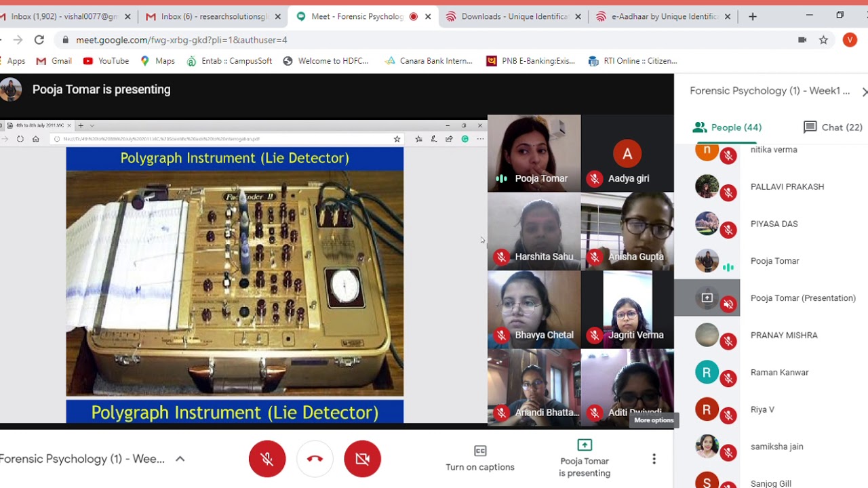The width and height of the screenshot is (868, 488).
Task: Switch to Chat (22) tab
Action: [833, 127]
